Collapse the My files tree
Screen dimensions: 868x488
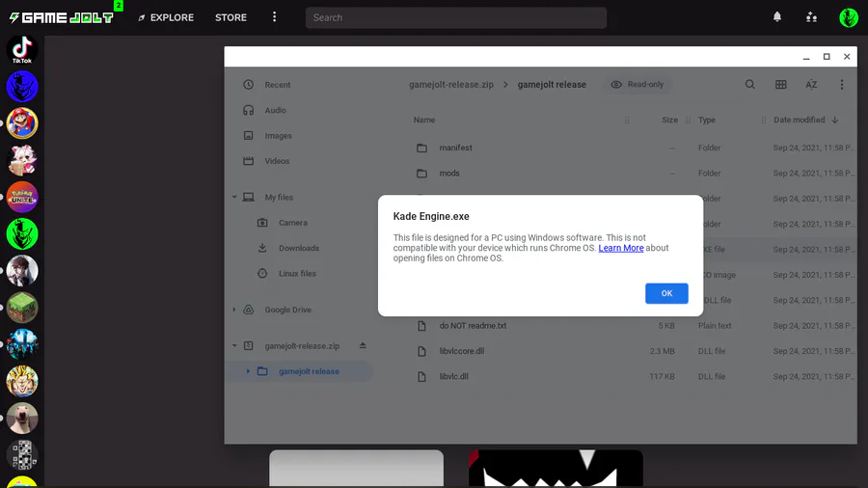click(x=234, y=197)
